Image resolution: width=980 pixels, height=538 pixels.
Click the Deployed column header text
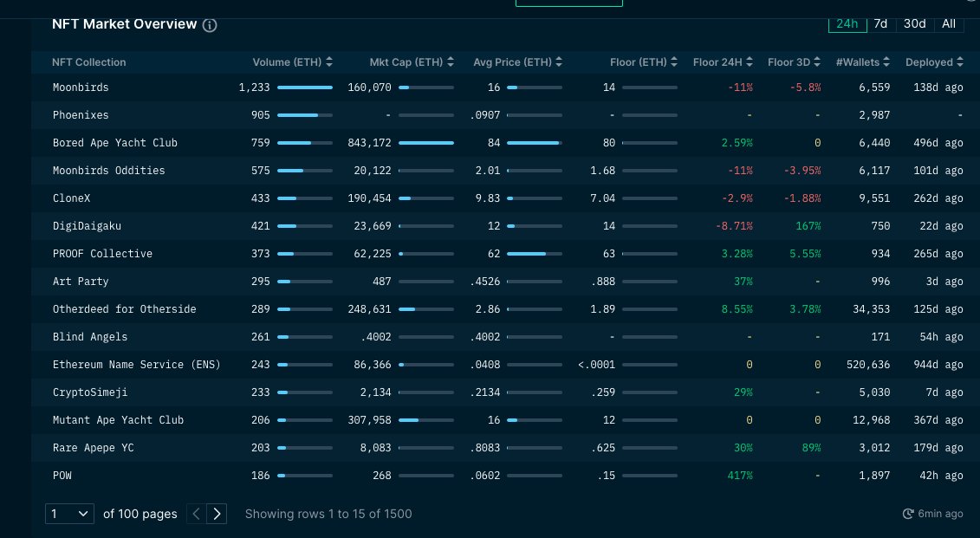click(x=930, y=62)
